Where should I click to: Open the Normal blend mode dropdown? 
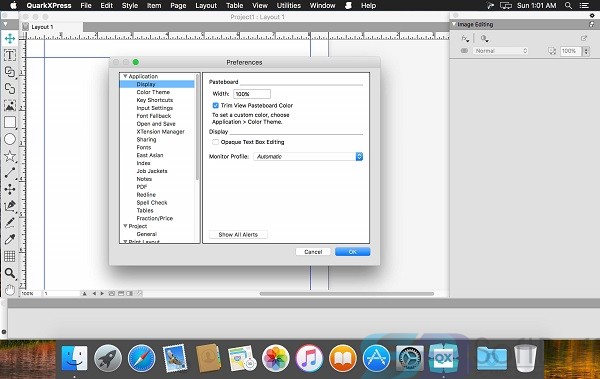[500, 51]
